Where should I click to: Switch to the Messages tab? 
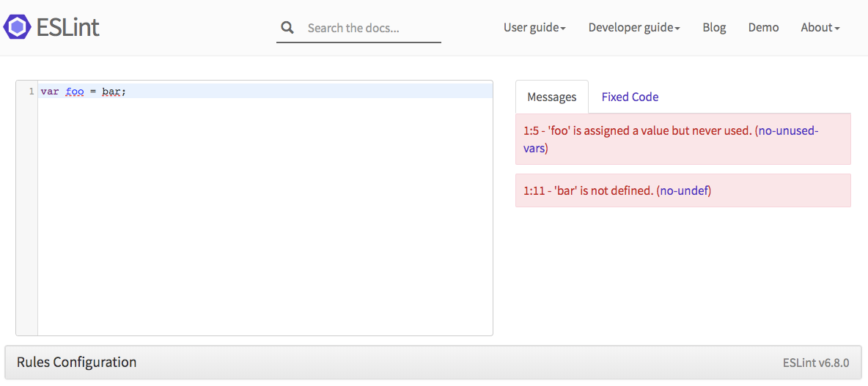pos(552,97)
